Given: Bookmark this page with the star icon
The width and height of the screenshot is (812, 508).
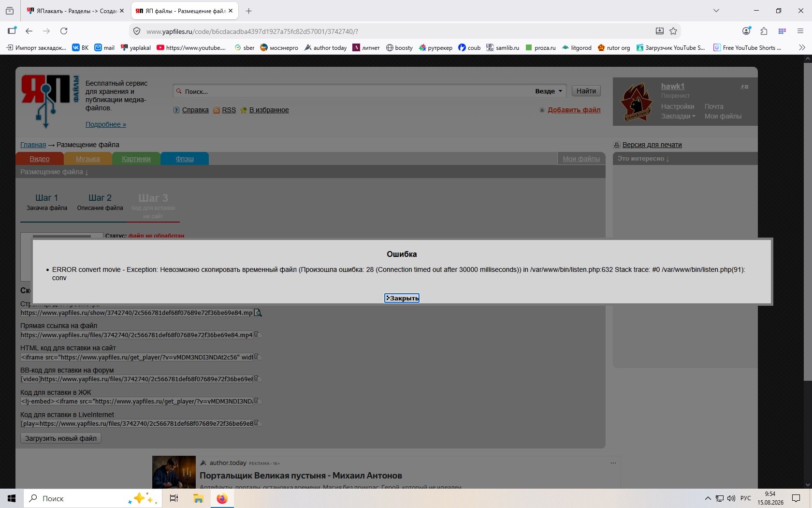Looking at the screenshot, I should [x=673, y=31].
